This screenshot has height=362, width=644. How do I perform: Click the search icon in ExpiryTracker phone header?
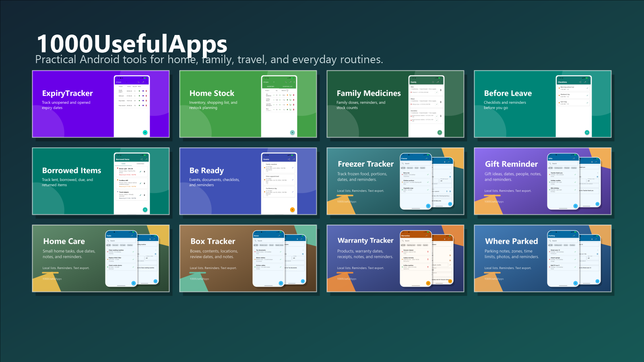click(x=138, y=82)
